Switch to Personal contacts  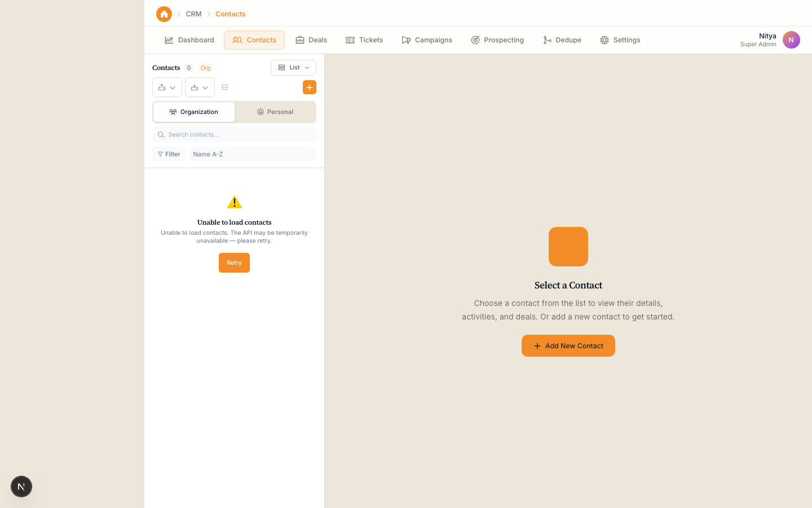[x=275, y=112]
